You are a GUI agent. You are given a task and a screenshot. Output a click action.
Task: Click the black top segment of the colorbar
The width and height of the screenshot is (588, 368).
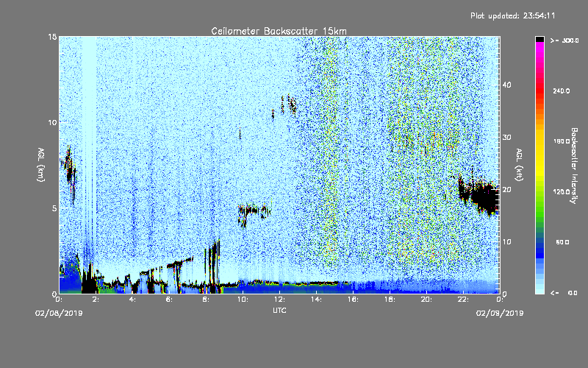539,39
